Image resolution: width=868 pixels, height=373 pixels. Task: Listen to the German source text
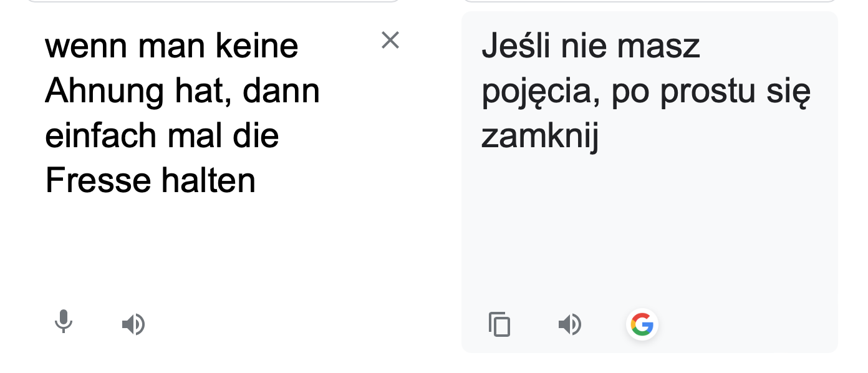(x=133, y=324)
